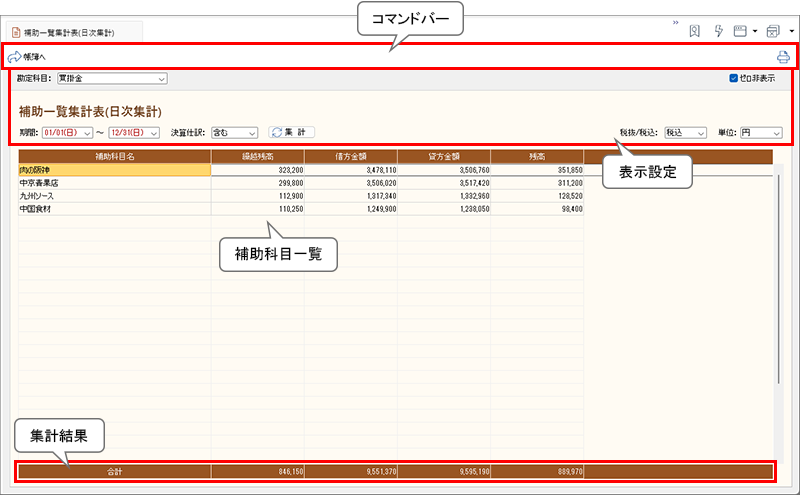Select the 補助一覧集計表(日次集計) tab
The image size is (800, 495).
[68, 33]
